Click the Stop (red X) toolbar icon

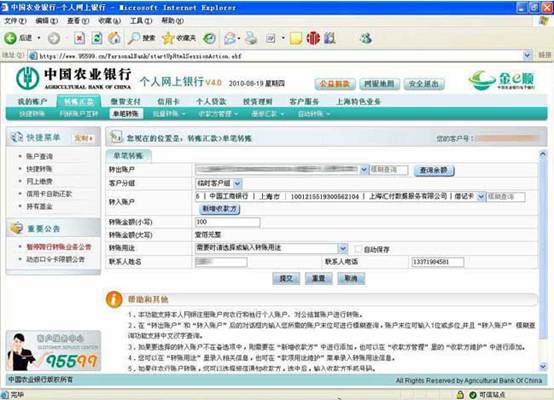pos(79,38)
